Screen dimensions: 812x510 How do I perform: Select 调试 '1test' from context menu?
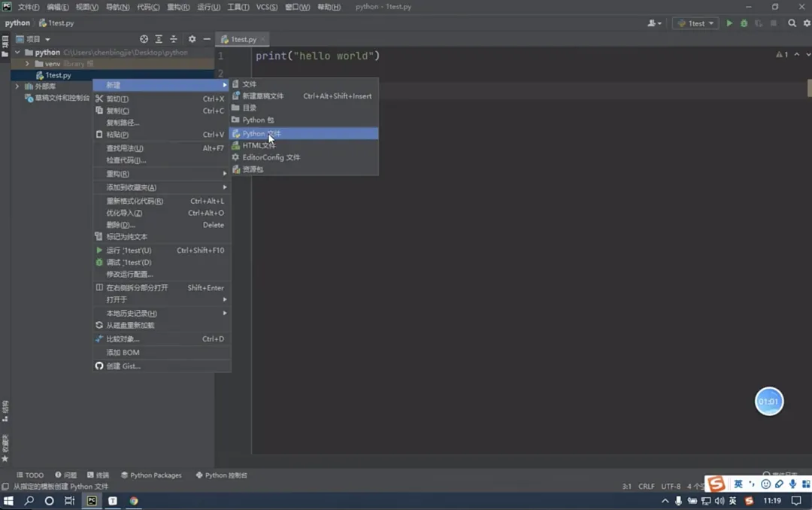tap(162, 263)
